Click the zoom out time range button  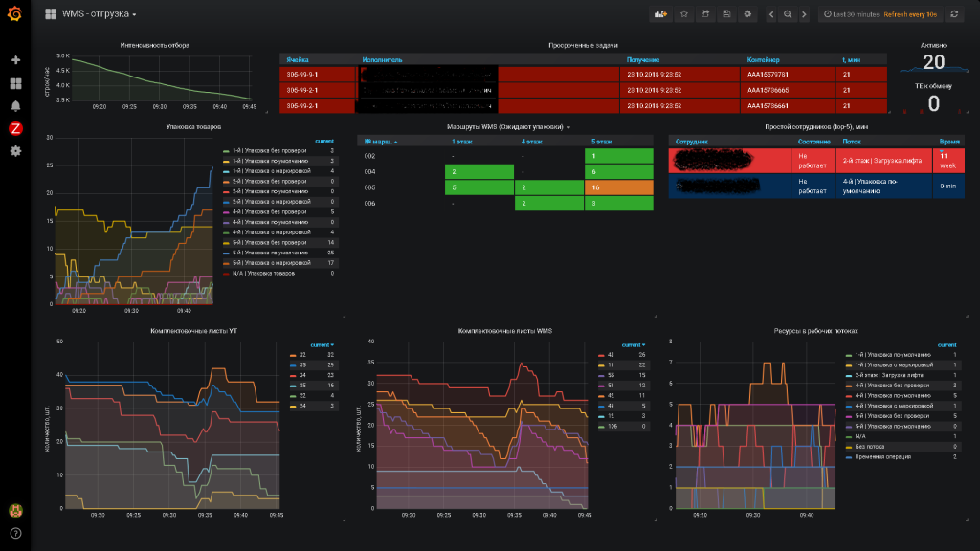point(788,14)
